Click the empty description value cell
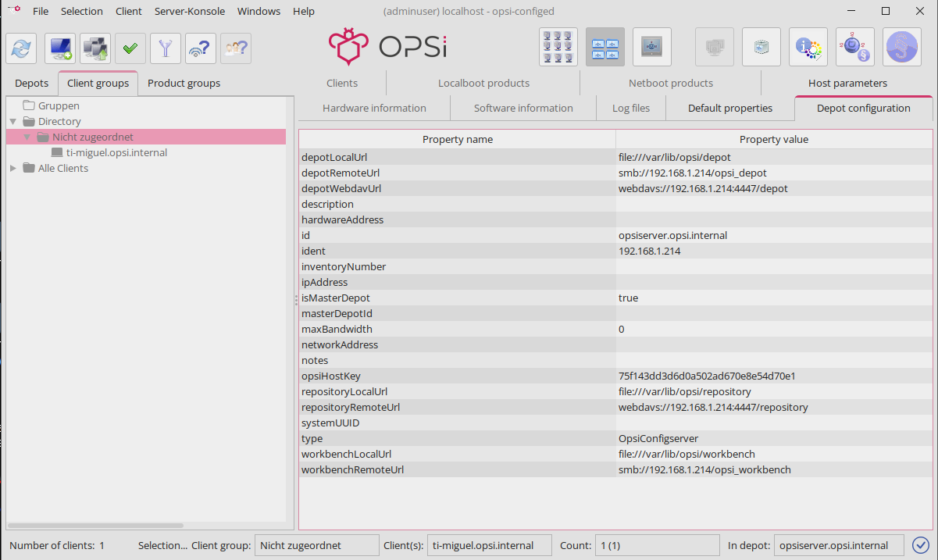Screen dimensions: 938x560 click(774, 204)
